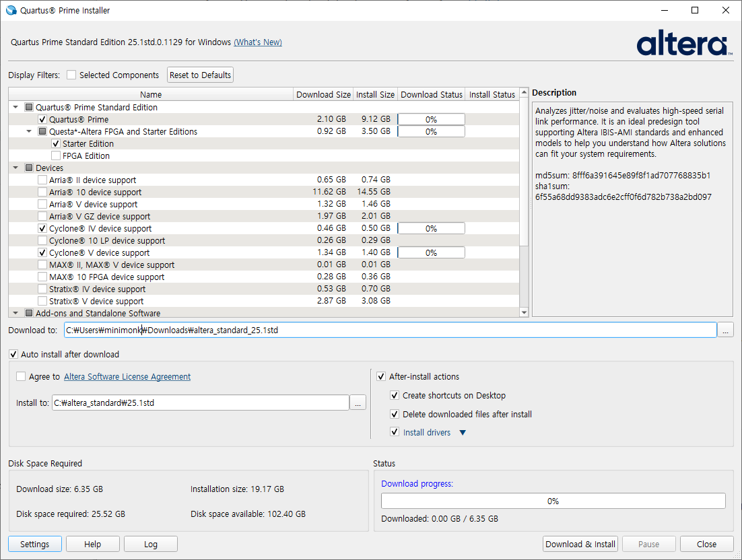Viewport: 742px width, 560px height.
Task: Check Arria II device support
Action: point(42,180)
